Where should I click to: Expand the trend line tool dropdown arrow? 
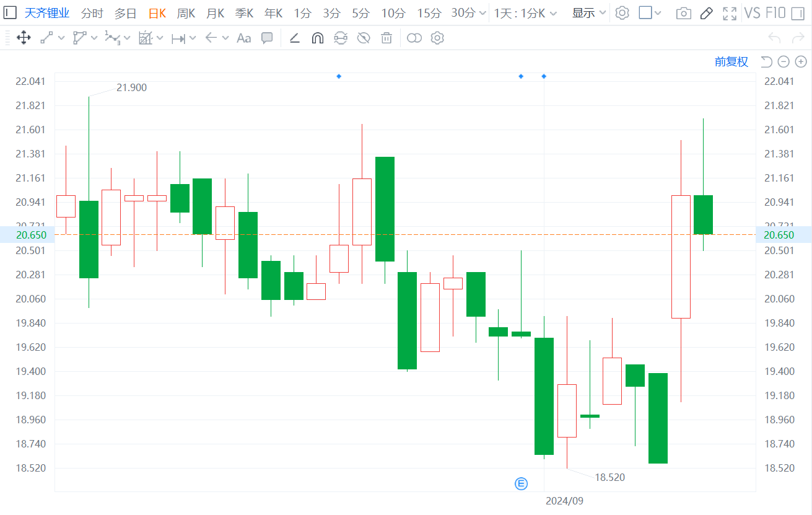click(61, 38)
